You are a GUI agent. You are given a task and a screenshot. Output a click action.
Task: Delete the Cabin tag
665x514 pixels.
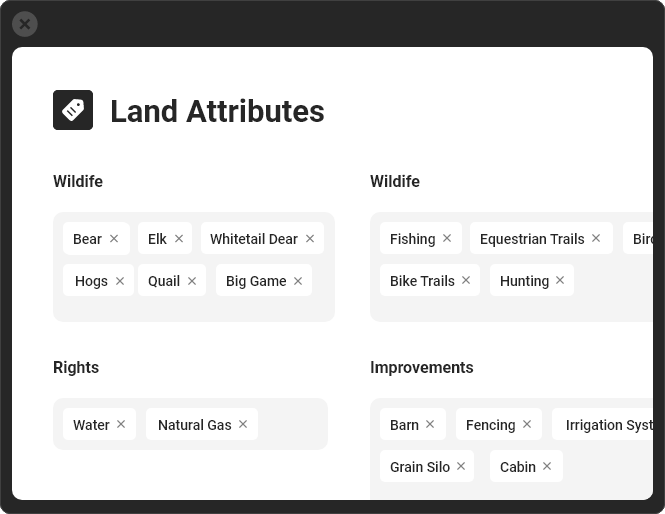click(x=547, y=466)
